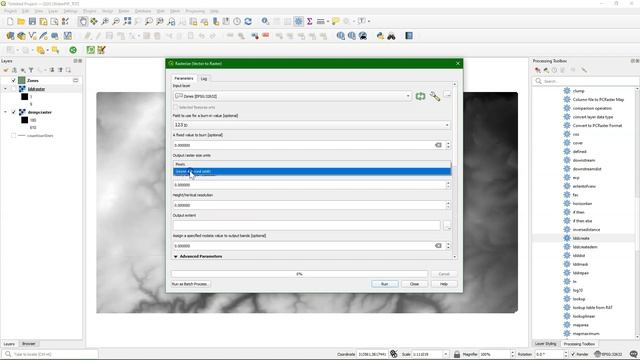The image size is (640, 360).
Task: Open the Scale dropdown in status bar
Action: coord(446,354)
